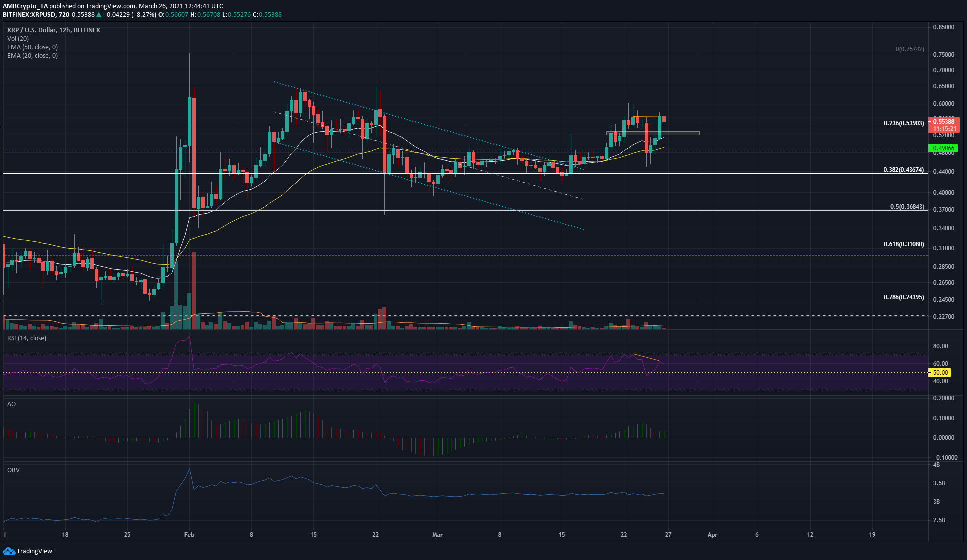Screen dimensions: 967x560
Task: Click the 0.618(0.31080) Fibonacci level label
Action: 904,244
